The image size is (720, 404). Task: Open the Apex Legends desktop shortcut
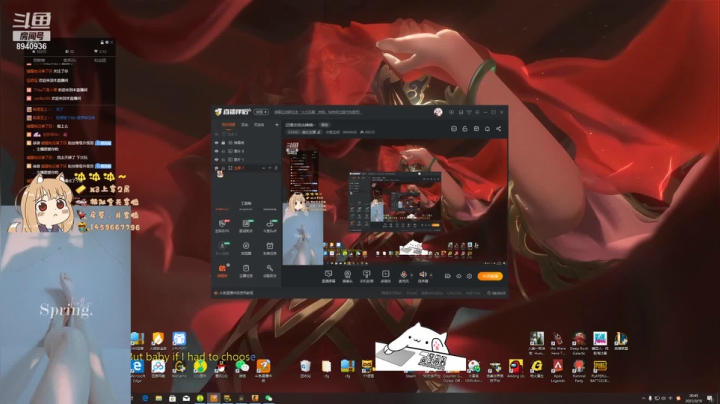558,370
